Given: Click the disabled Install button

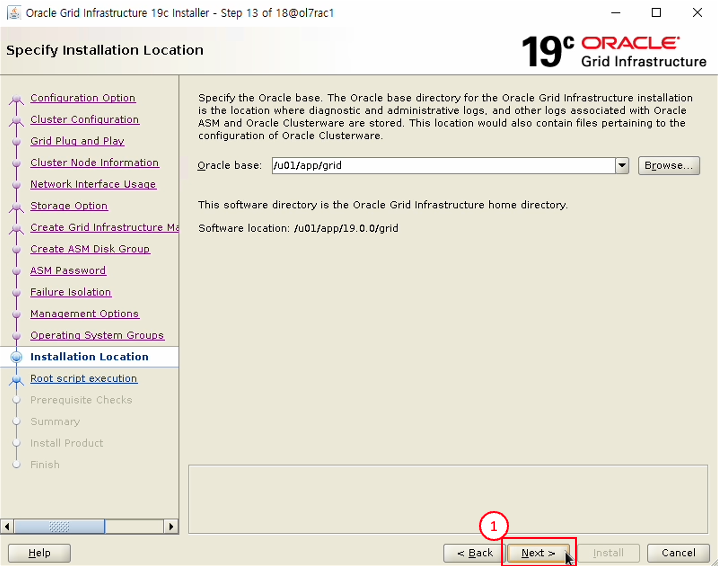Looking at the screenshot, I should [x=608, y=553].
